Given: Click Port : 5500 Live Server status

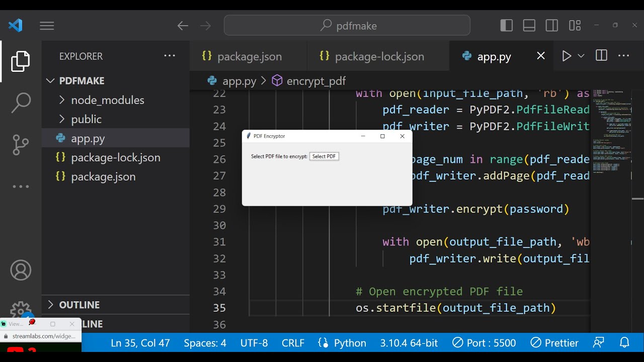Looking at the screenshot, I should pyautogui.click(x=484, y=343).
